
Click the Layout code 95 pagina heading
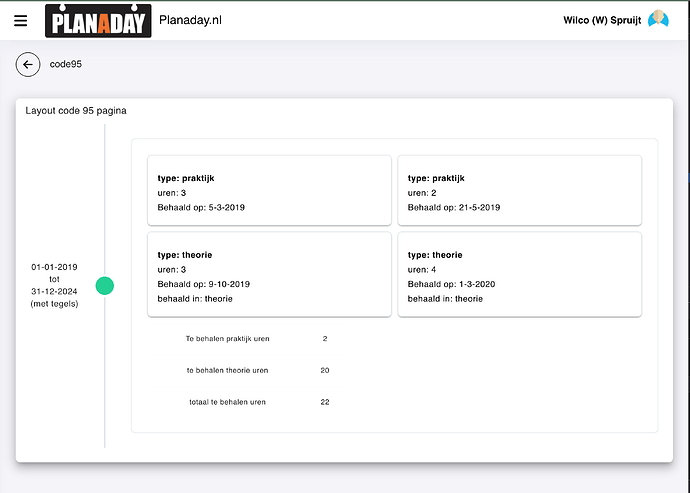76,110
